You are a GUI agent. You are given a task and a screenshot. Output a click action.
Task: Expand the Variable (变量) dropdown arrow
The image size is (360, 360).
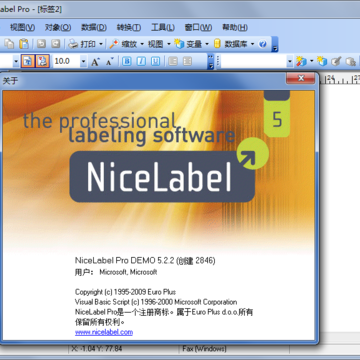click(x=207, y=44)
